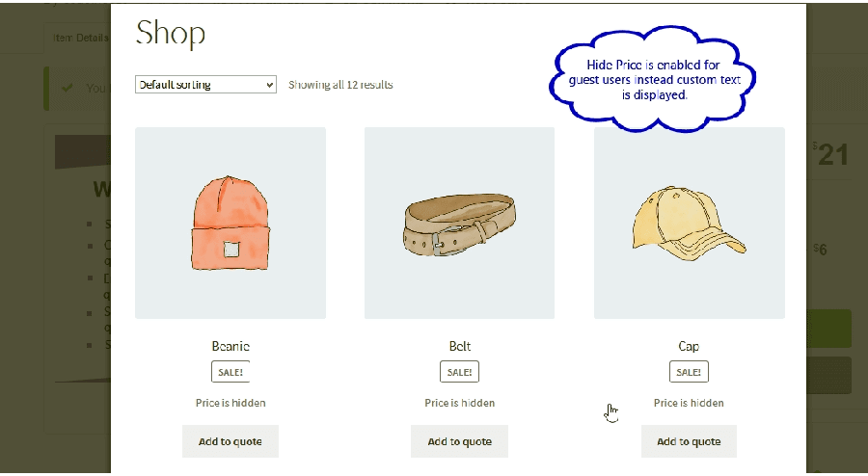
Task: Click the green checkmark icon behind the popup
Action: coord(68,88)
